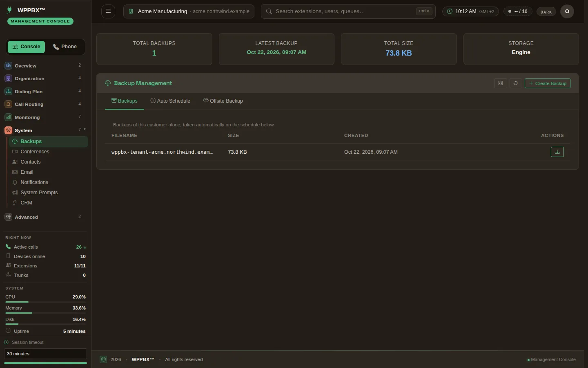588x368 pixels.
Task: Click the System gear icon in sidebar
Action: coord(8,130)
